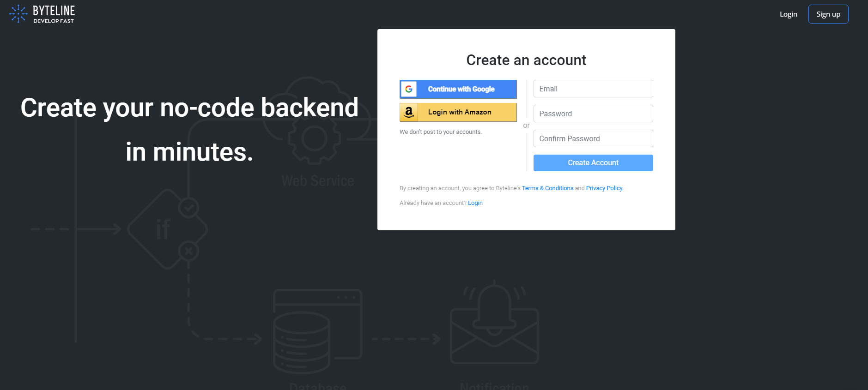The image size is (868, 390).
Task: Continue with Google sign-in
Action: click(458, 89)
